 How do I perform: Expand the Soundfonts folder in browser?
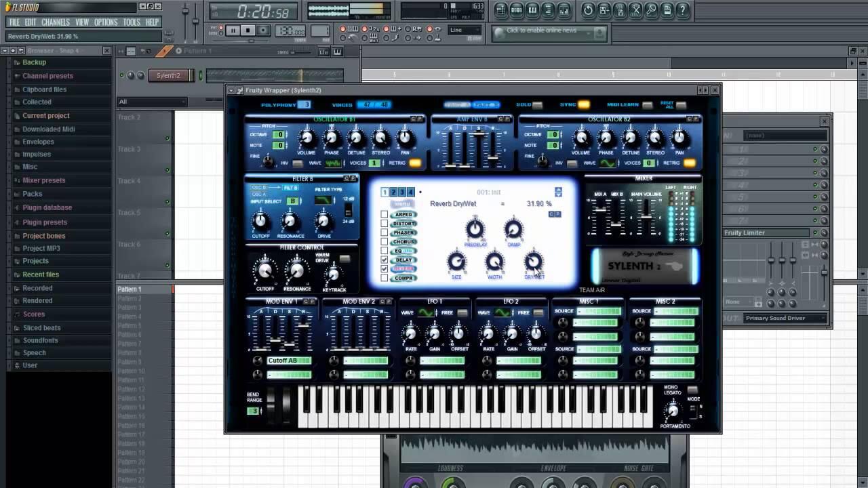[40, 340]
